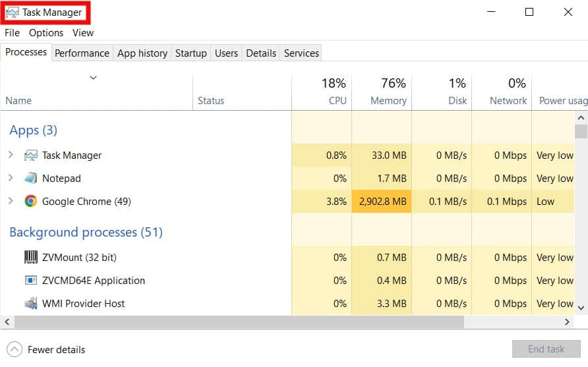Click the Google Chrome icon
Screen dimensions: 588x367
click(x=31, y=202)
